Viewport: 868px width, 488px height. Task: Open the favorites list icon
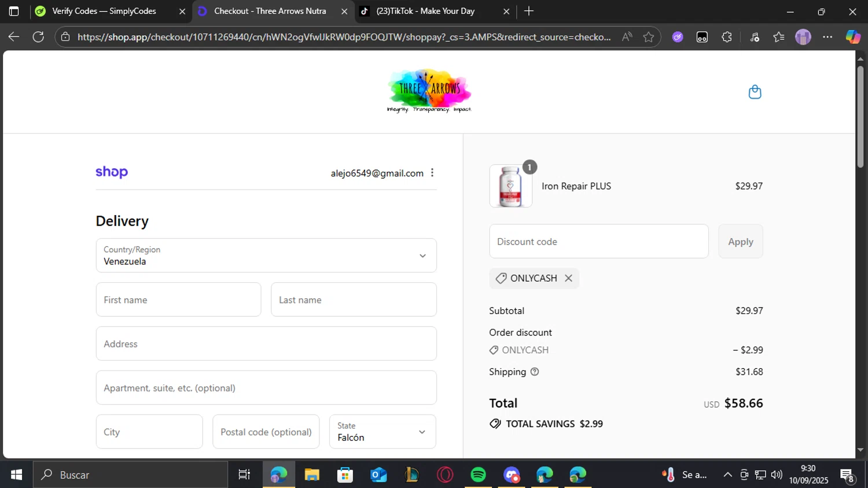click(x=779, y=37)
